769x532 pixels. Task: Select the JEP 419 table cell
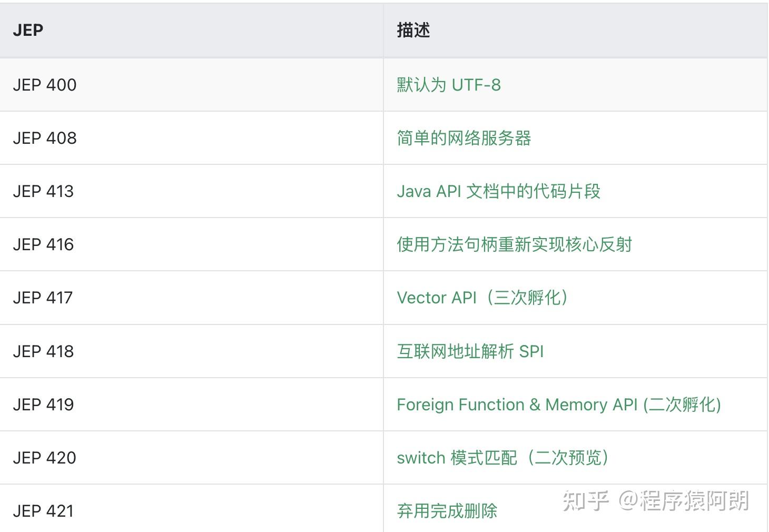coord(45,404)
